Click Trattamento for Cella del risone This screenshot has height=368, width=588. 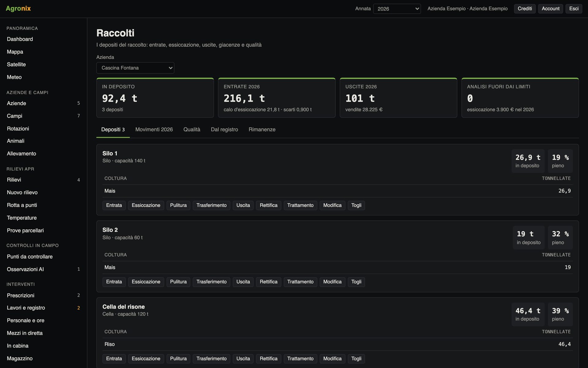[x=300, y=358]
